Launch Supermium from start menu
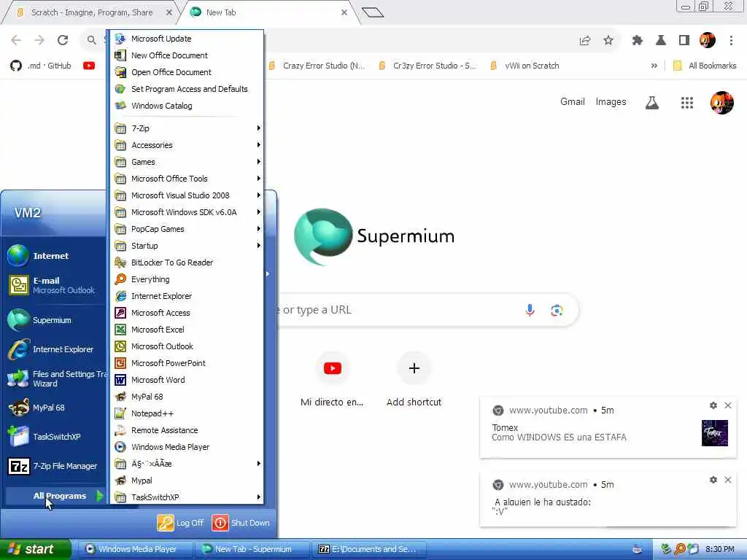 (x=55, y=320)
